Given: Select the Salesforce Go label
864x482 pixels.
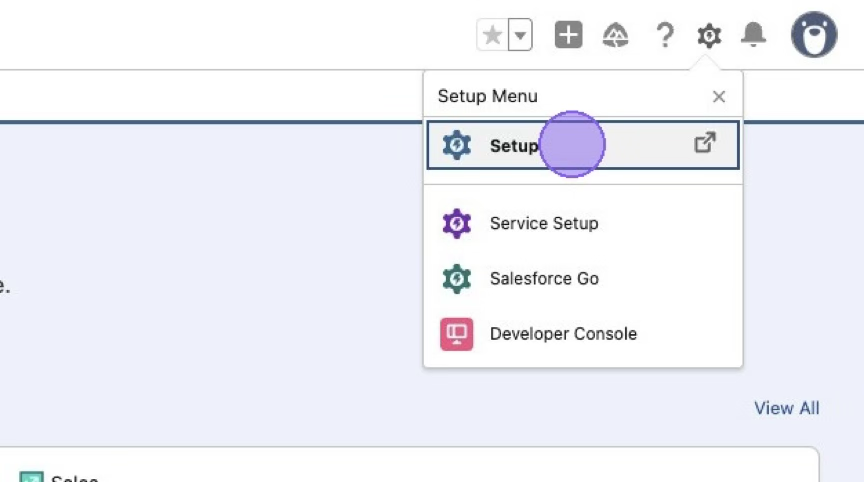Looking at the screenshot, I should [544, 279].
